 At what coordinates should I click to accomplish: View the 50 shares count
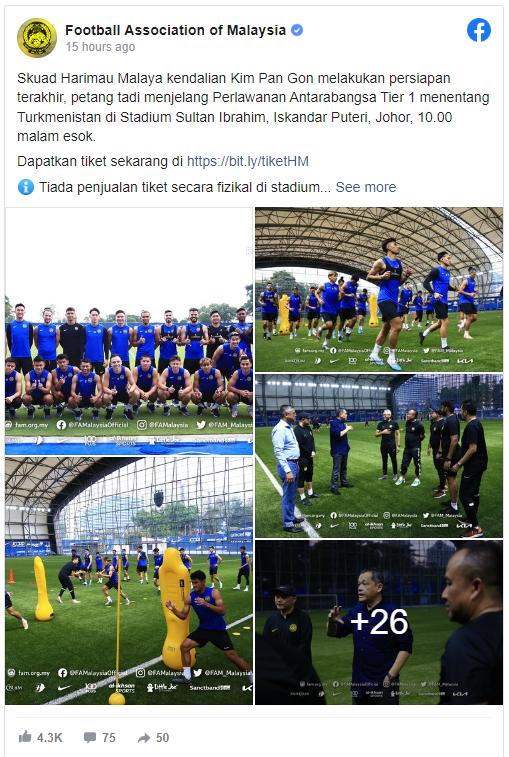point(162,737)
